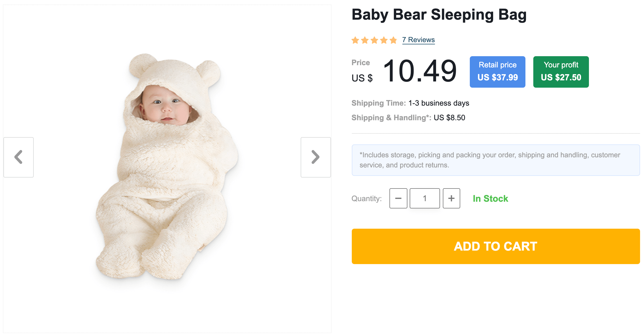Decrease quantity with the minus button
Image resolution: width=644 pixels, height=336 pixels.
(x=398, y=198)
